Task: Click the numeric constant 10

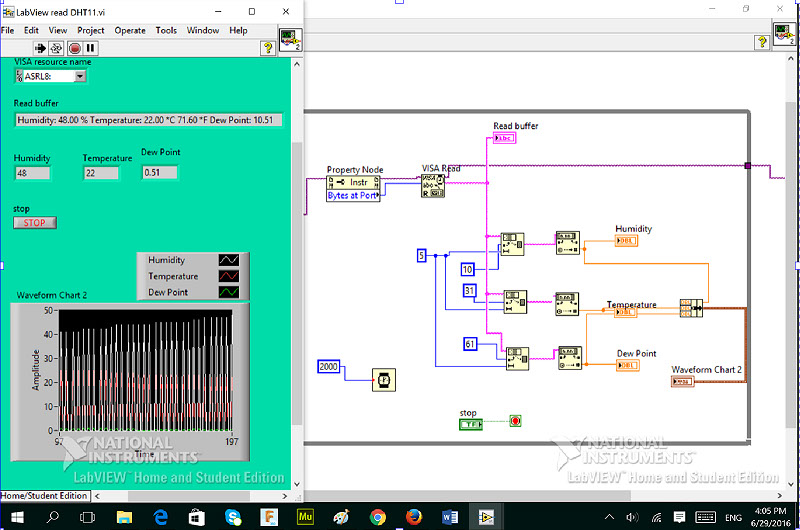Action: pyautogui.click(x=467, y=269)
